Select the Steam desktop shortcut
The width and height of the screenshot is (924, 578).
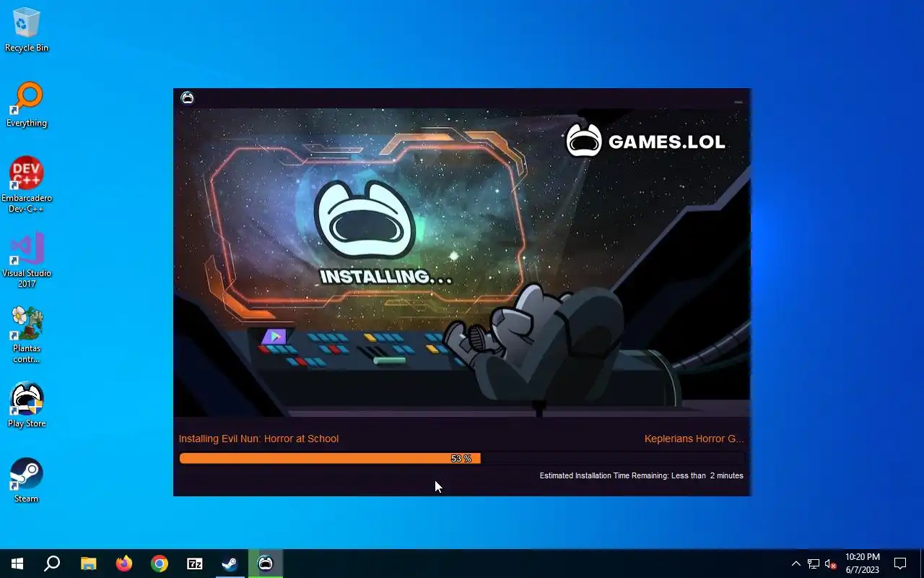[x=27, y=480]
